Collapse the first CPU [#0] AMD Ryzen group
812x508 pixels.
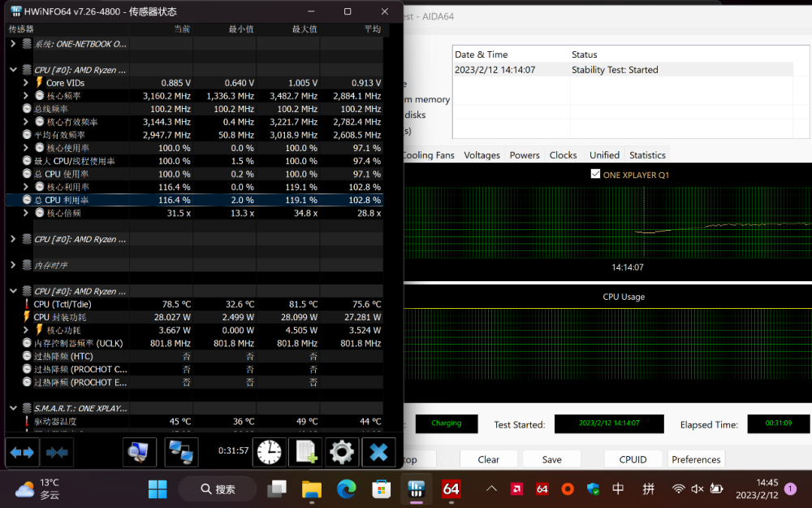coord(13,70)
